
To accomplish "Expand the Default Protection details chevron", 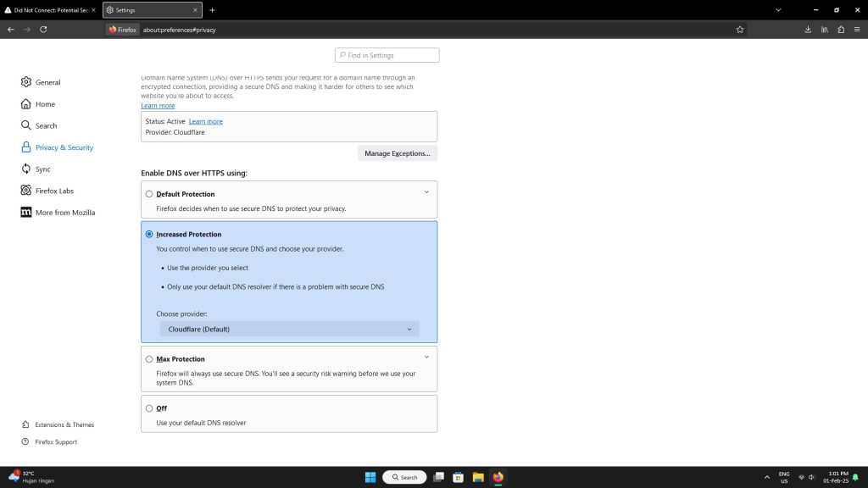I will (426, 192).
